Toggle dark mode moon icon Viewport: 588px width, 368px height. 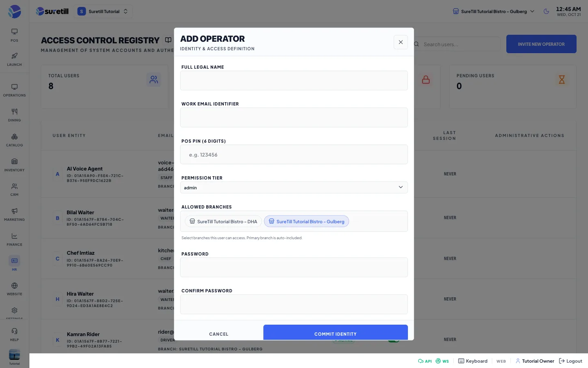(546, 11)
